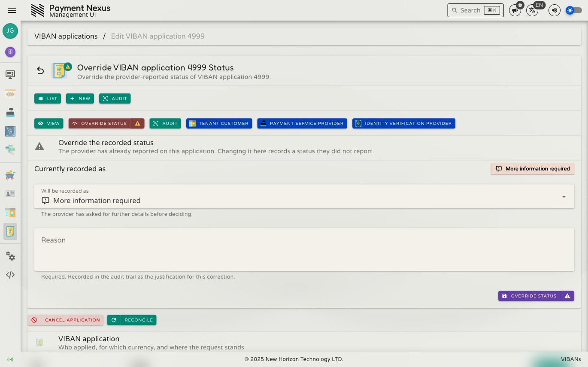The width and height of the screenshot is (588, 367).
Task: Click the connection status icon in the footer
Action: click(10, 359)
